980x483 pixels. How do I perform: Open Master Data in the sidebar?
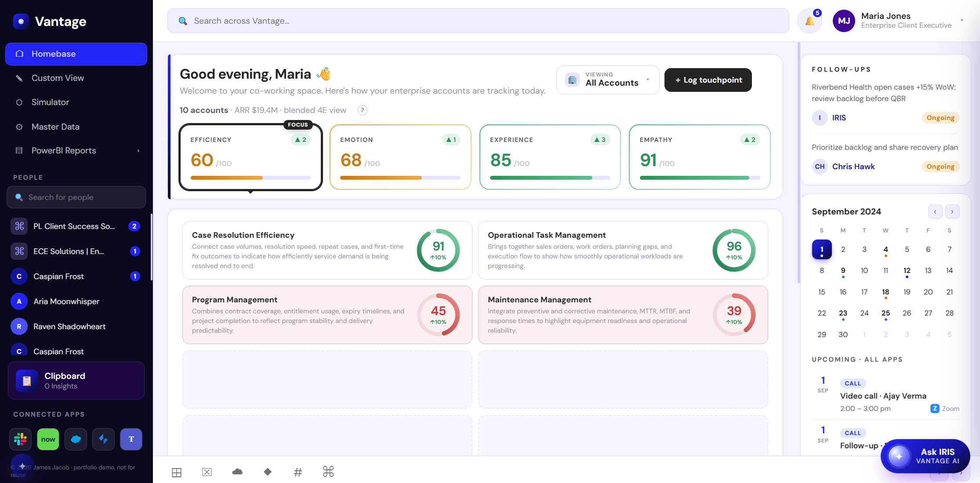click(76, 127)
